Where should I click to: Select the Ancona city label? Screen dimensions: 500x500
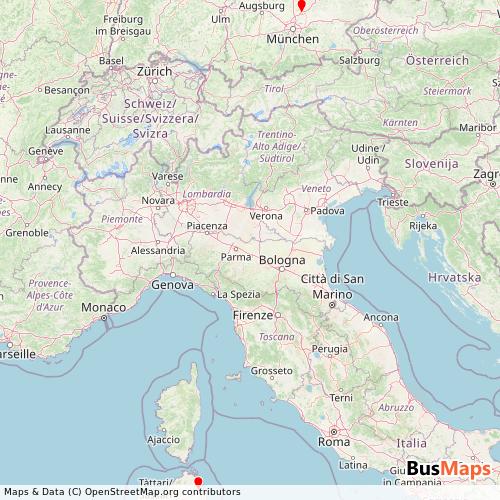381,317
